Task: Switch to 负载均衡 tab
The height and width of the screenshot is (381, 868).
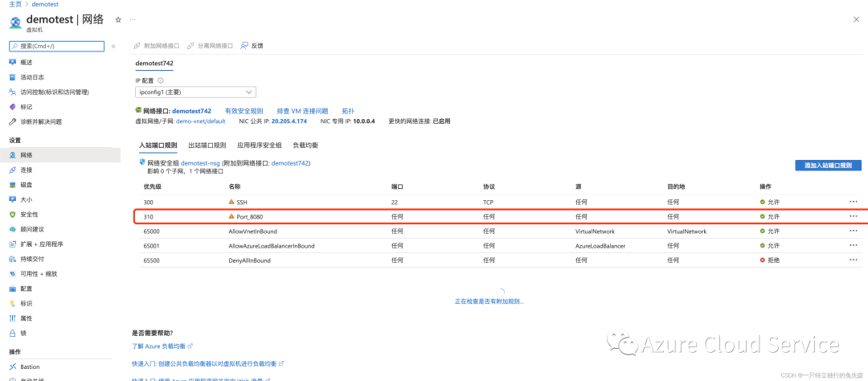Action: pyautogui.click(x=305, y=145)
